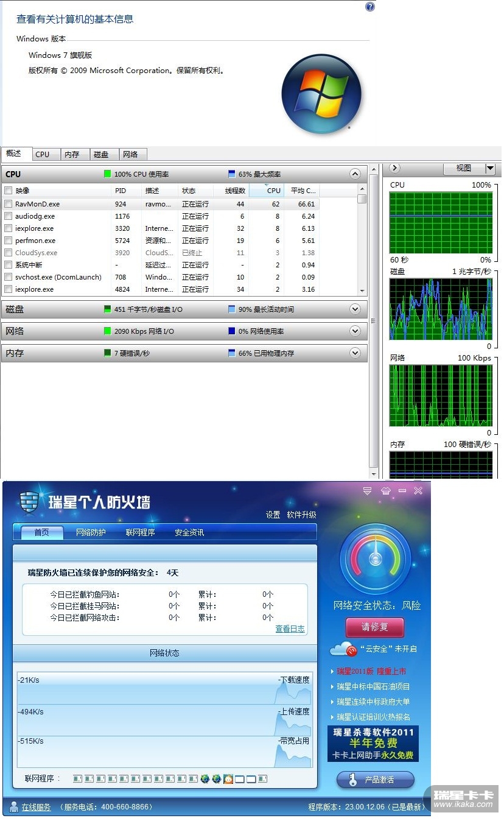This screenshot has width=504, height=821.
Task: Select the RavMonD.exe process name
Action: pyautogui.click(x=37, y=204)
